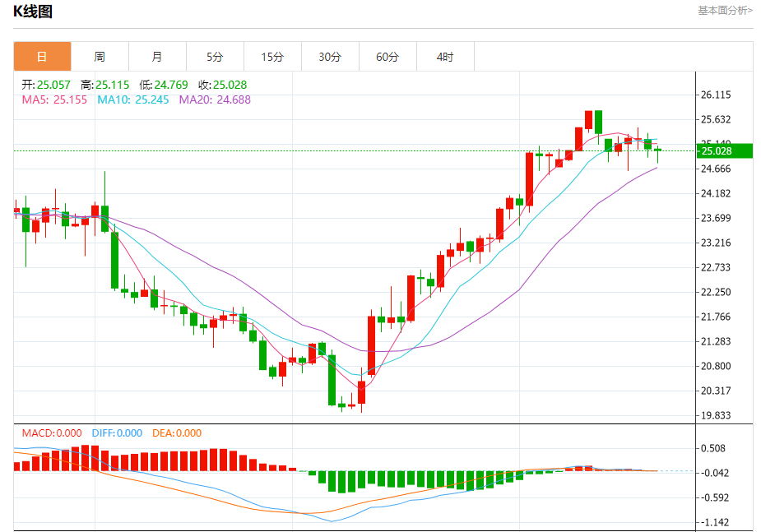Switch to the 周 weekly tab
This screenshot has height=532, width=761.
pos(100,57)
